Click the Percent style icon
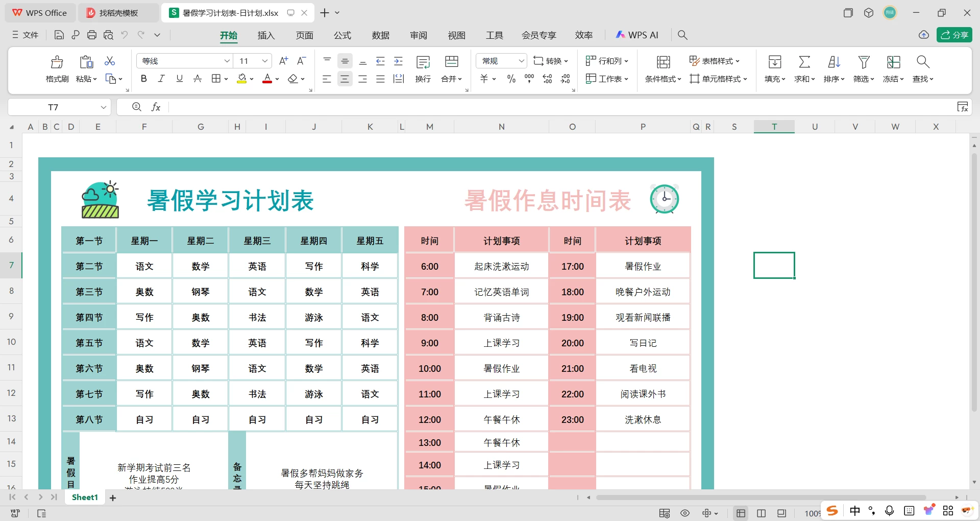This screenshot has width=980, height=521. (x=511, y=79)
